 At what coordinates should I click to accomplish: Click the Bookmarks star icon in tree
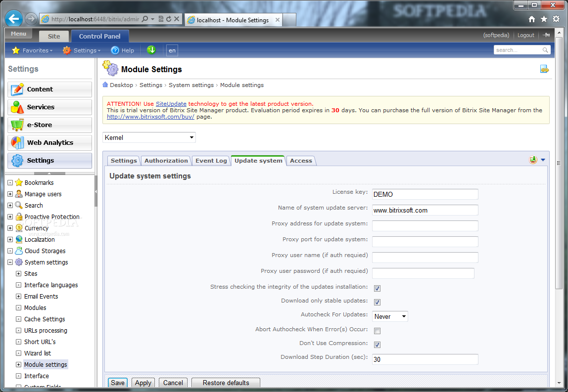pyautogui.click(x=19, y=182)
